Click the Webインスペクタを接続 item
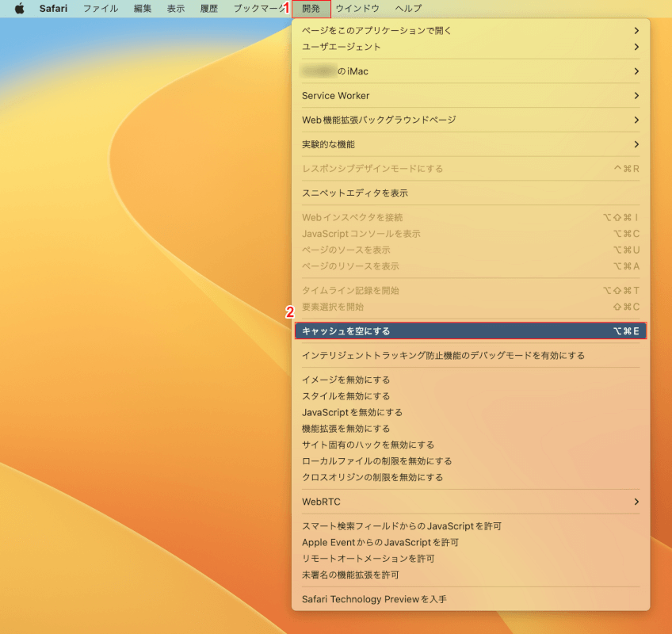The width and height of the screenshot is (672, 634). pos(471,218)
